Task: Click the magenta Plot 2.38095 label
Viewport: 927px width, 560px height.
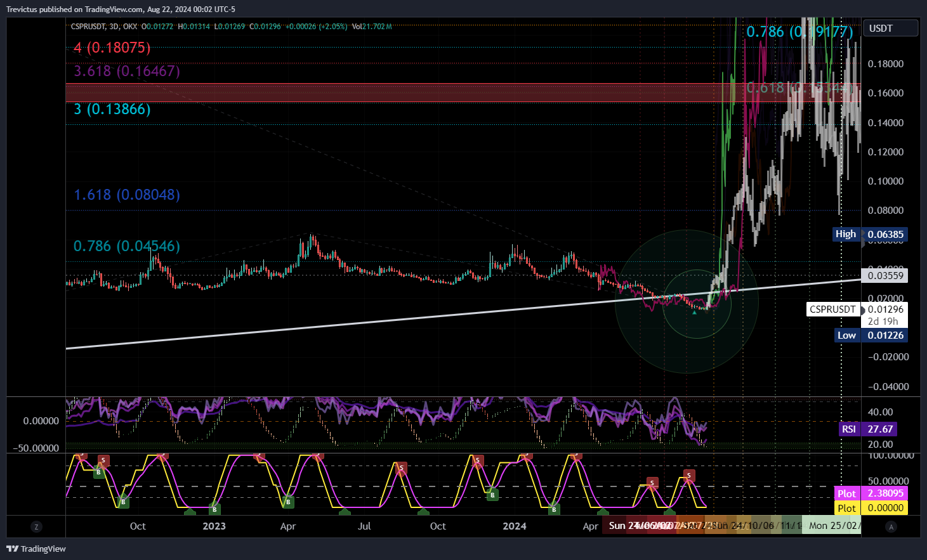Action: pyautogui.click(x=871, y=493)
